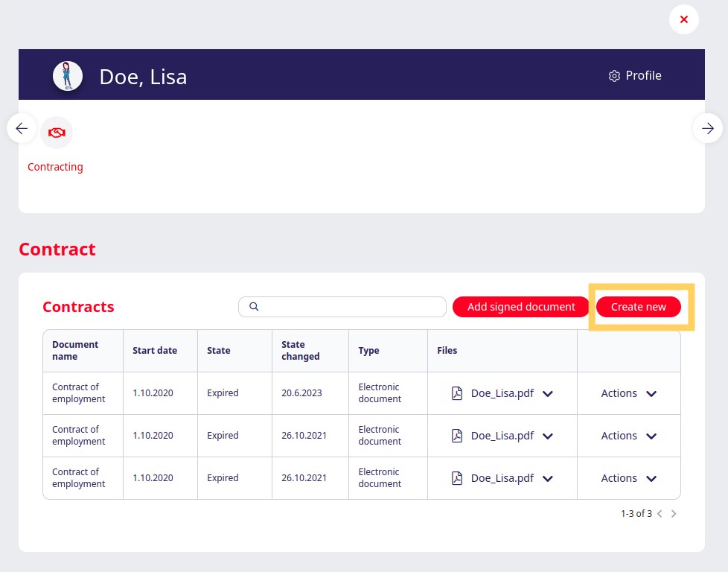Open the PDF icon in the second contract row
Viewport: 728px width, 572px height.
pos(457,436)
